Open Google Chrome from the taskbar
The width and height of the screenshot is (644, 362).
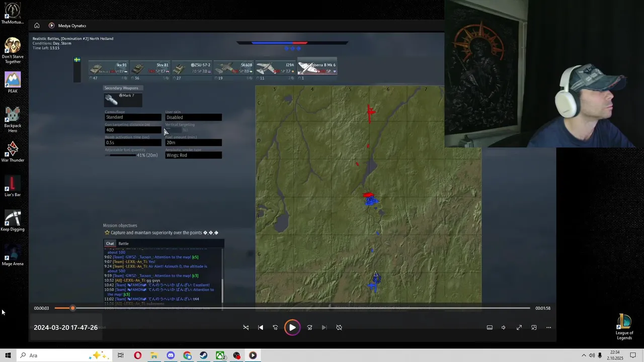tap(187, 355)
